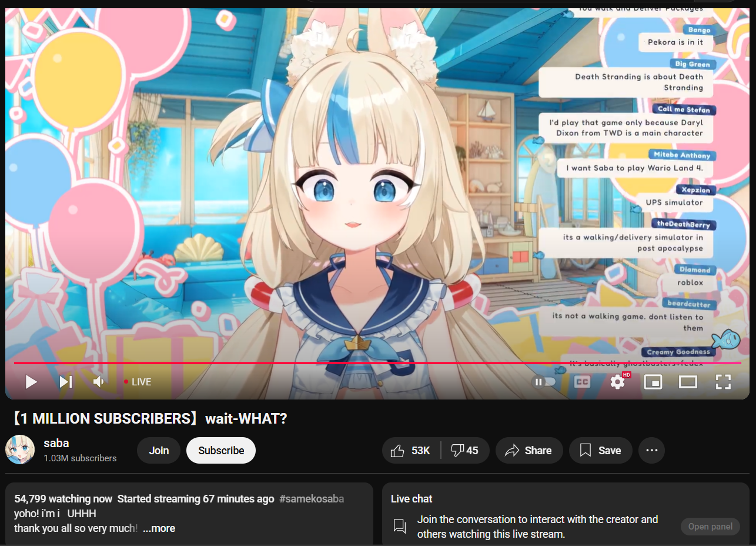
Task: Click the video title text
Action: [149, 419]
